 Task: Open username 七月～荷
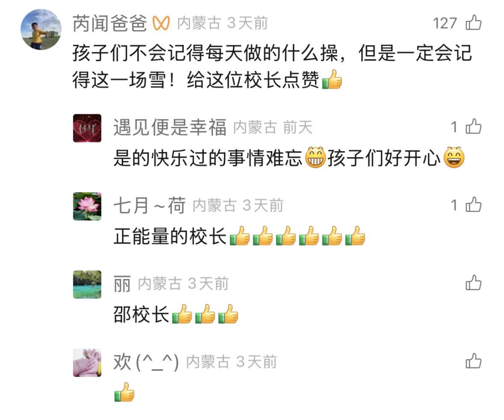click(149, 205)
